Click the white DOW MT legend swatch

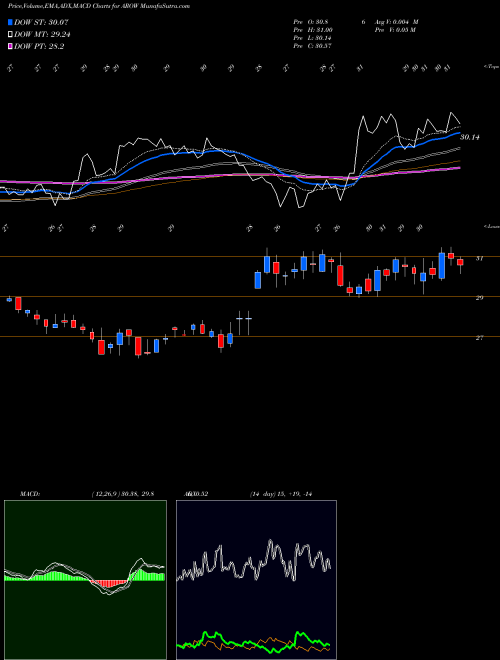pyautogui.click(x=11, y=35)
